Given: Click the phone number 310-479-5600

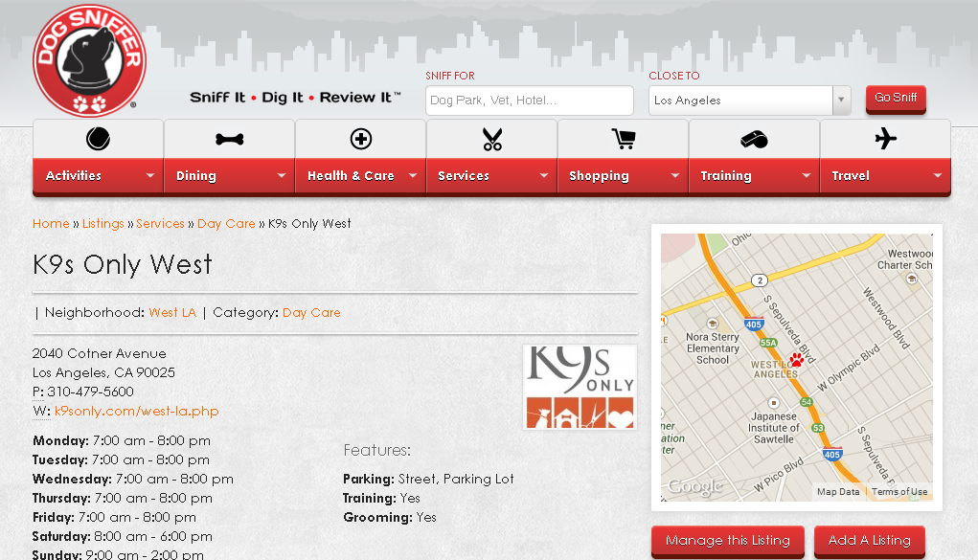Looking at the screenshot, I should coord(90,392).
